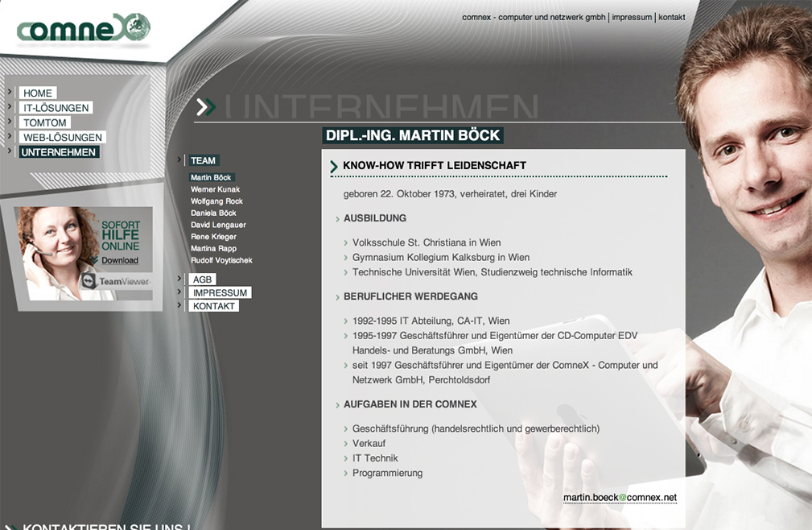Click the Download arrow icon in banner
812x530 pixels.
[x=95, y=260]
